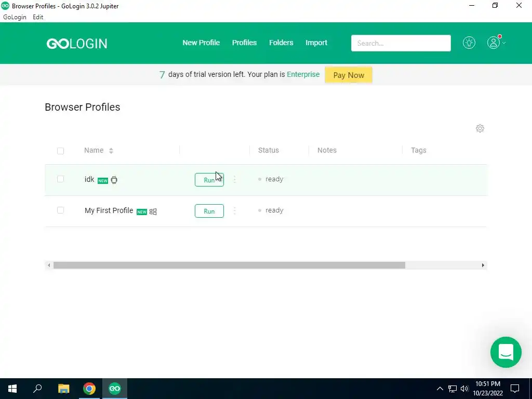The height and width of the screenshot is (399, 532).
Task: Click Windows icon beside My First Profile
Action: pyautogui.click(x=153, y=212)
